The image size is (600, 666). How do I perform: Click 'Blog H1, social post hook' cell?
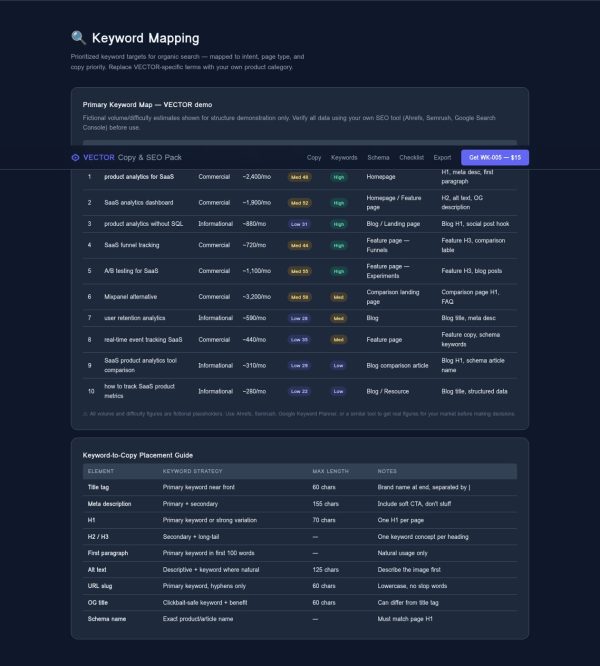[x=475, y=224]
